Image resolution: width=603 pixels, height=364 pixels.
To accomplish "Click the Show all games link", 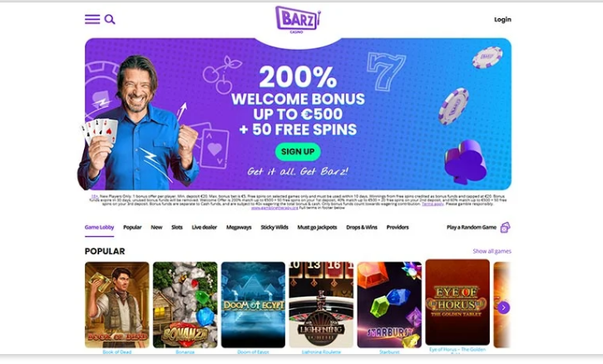I will coord(492,251).
